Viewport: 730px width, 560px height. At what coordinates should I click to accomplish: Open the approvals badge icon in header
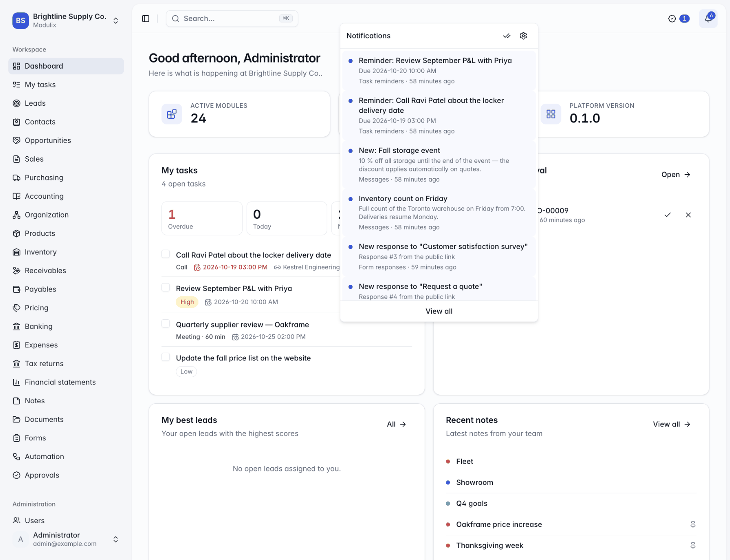click(679, 19)
